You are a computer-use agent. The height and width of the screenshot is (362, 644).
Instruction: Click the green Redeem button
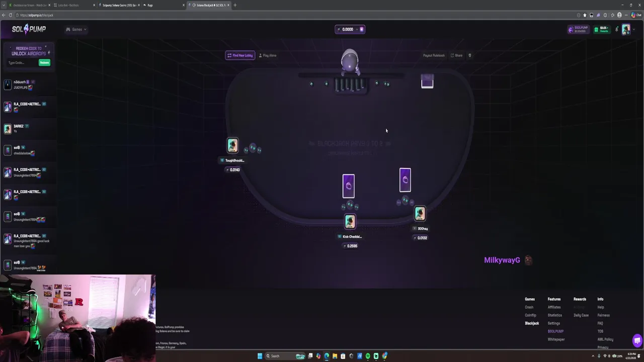point(44,63)
